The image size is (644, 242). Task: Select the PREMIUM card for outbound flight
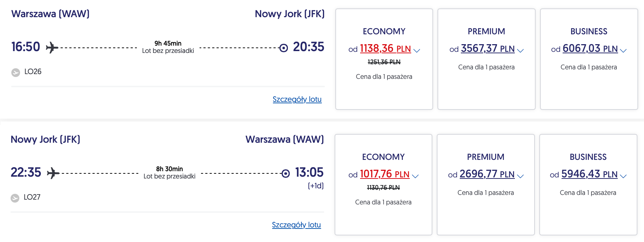[x=486, y=88]
